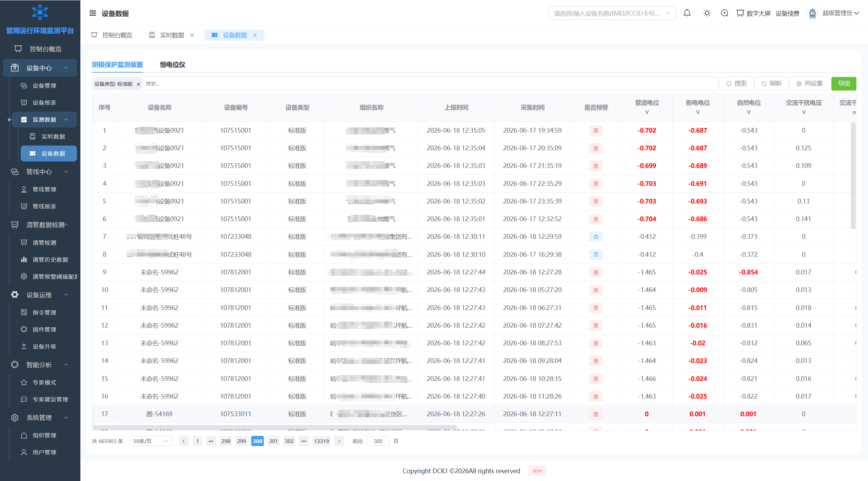This screenshot has width=868, height=481.
Task: Open 组织管理 in the sidebar
Action: (x=44, y=435)
